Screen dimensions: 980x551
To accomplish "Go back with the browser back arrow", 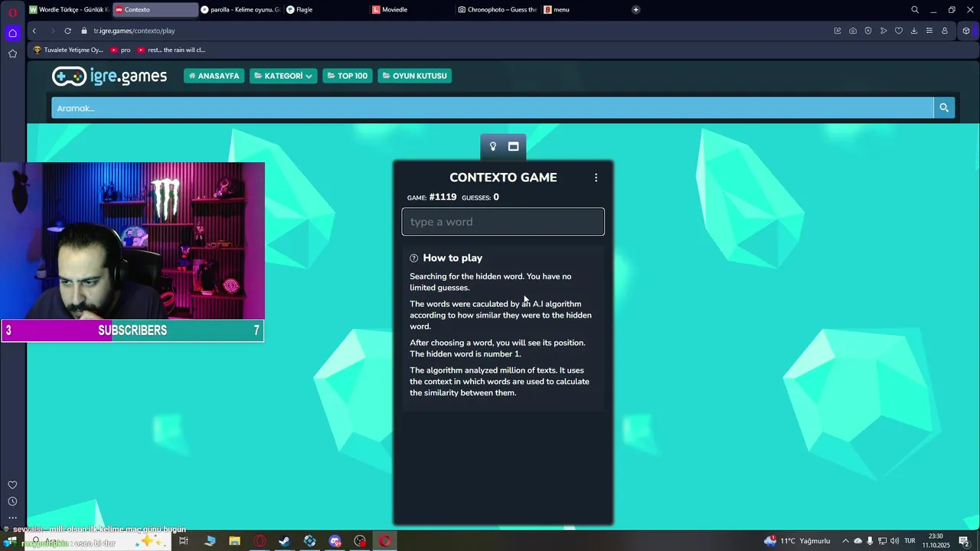I will coord(34,31).
